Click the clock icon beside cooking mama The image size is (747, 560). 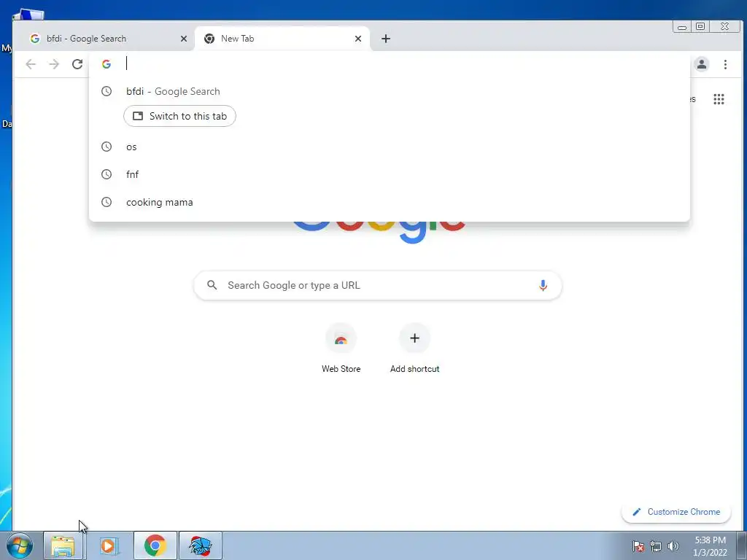click(107, 202)
